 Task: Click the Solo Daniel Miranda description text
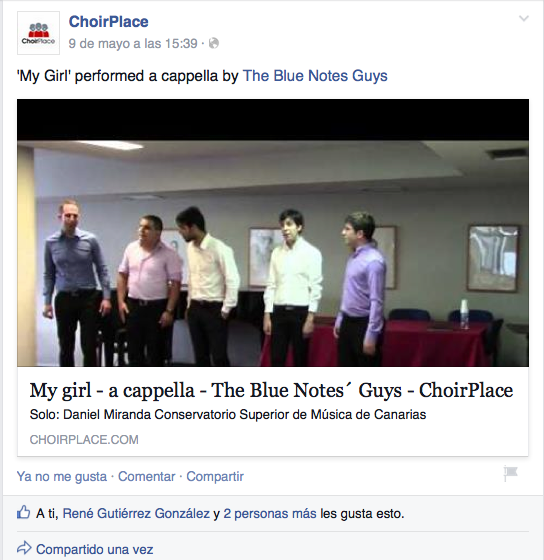coord(228,415)
